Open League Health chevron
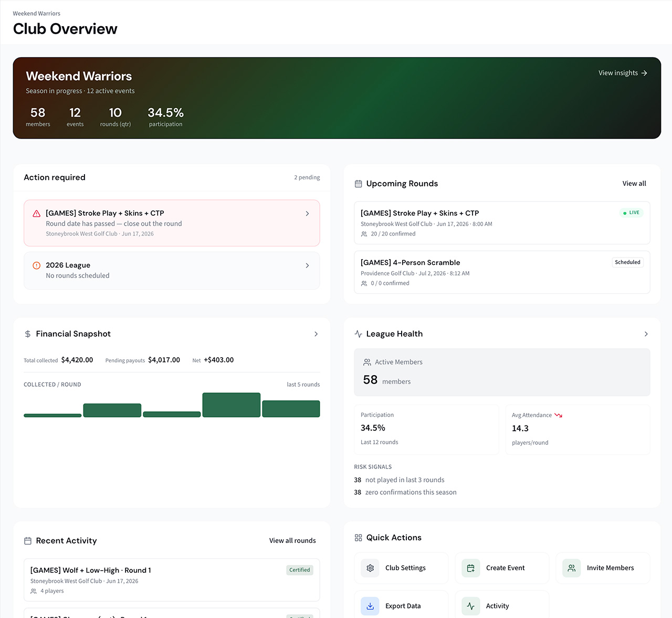The image size is (672, 618). click(646, 334)
